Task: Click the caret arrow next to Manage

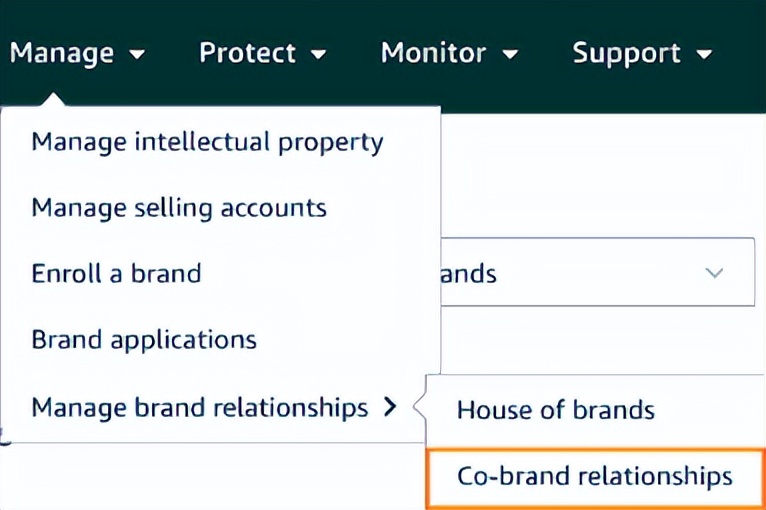Action: (137, 55)
